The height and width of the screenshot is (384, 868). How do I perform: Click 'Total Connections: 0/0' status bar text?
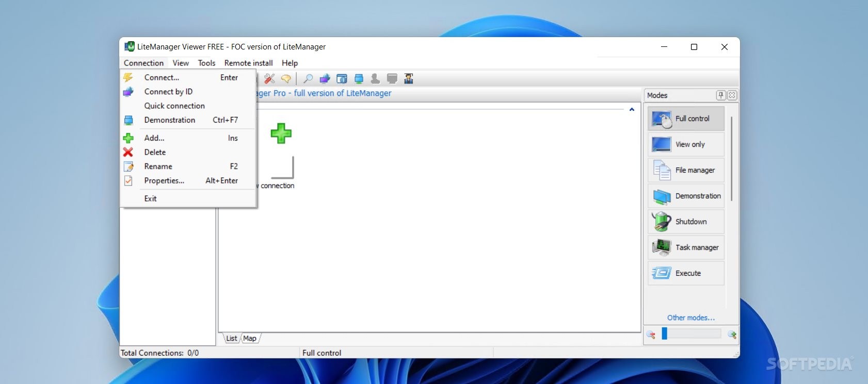(159, 353)
